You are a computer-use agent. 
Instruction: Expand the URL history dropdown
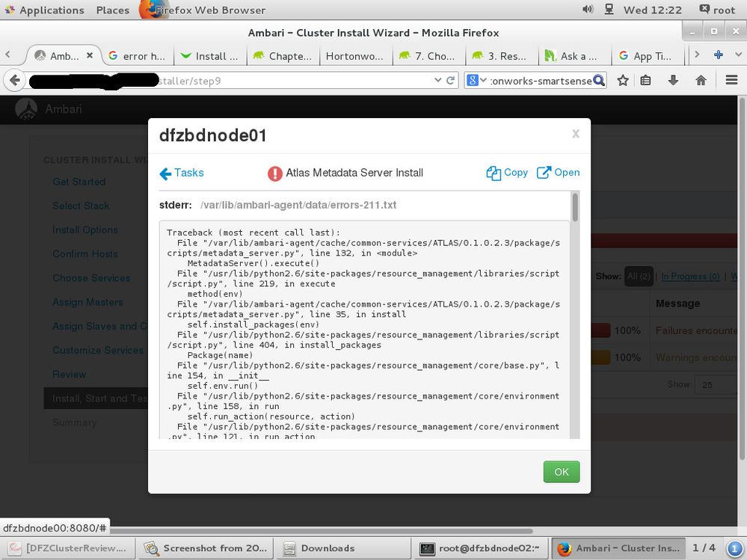(x=437, y=81)
